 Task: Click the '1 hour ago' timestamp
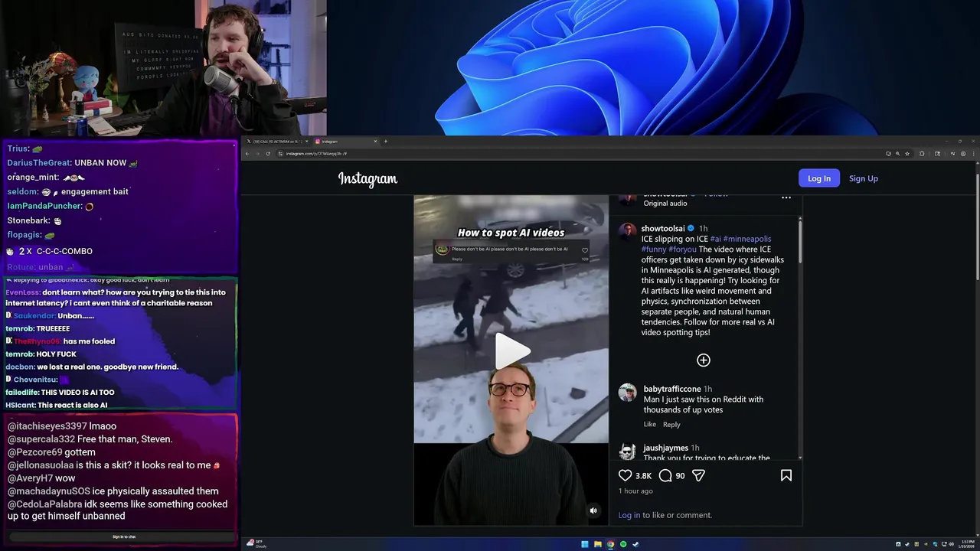click(x=635, y=491)
